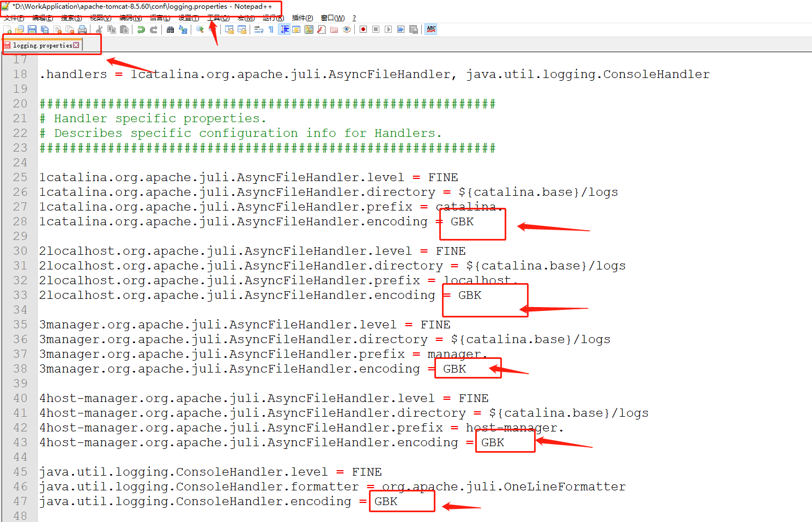This screenshot has width=812, height=522.
Task: Open the 视图(V) menu
Action: click(100, 18)
